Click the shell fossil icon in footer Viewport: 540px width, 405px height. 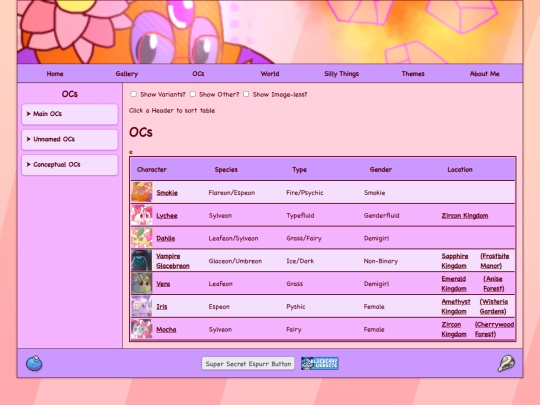[x=506, y=363]
